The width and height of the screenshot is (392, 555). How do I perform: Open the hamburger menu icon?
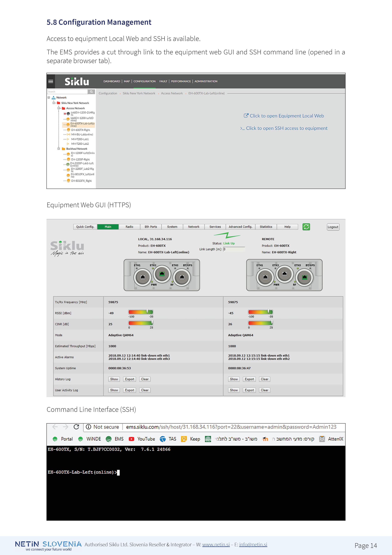coord(50,81)
